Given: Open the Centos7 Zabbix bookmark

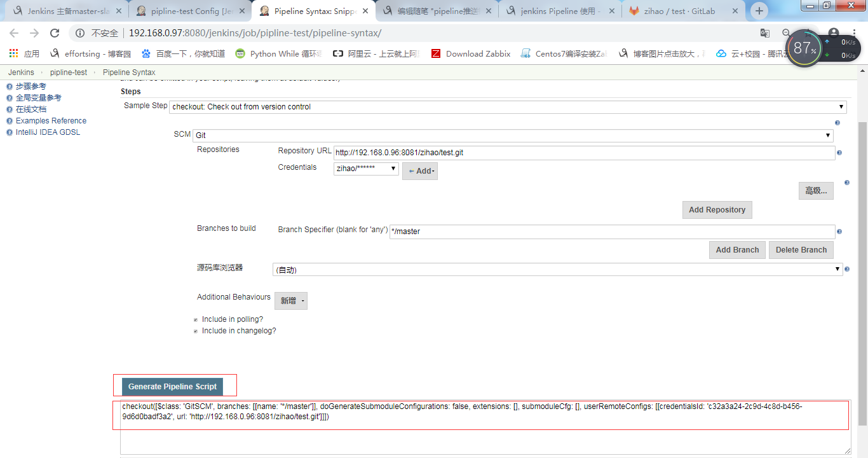Looking at the screenshot, I should click(564, 53).
